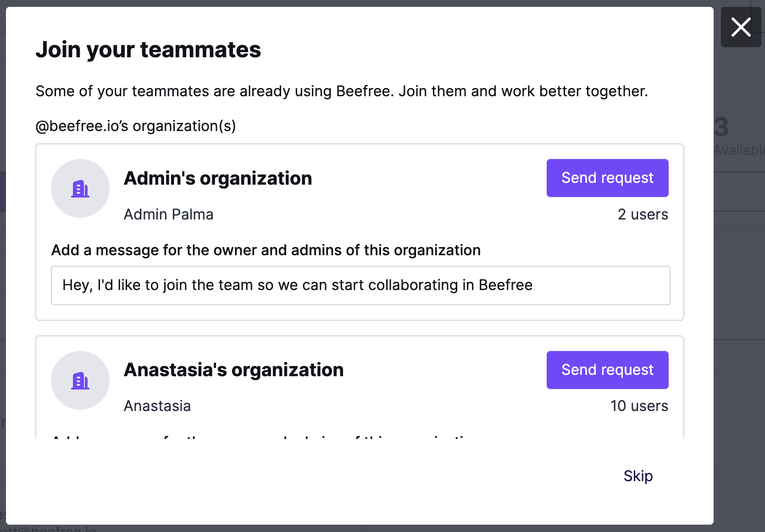
Task: Click the Anastasia owner name
Action: pyautogui.click(x=157, y=406)
